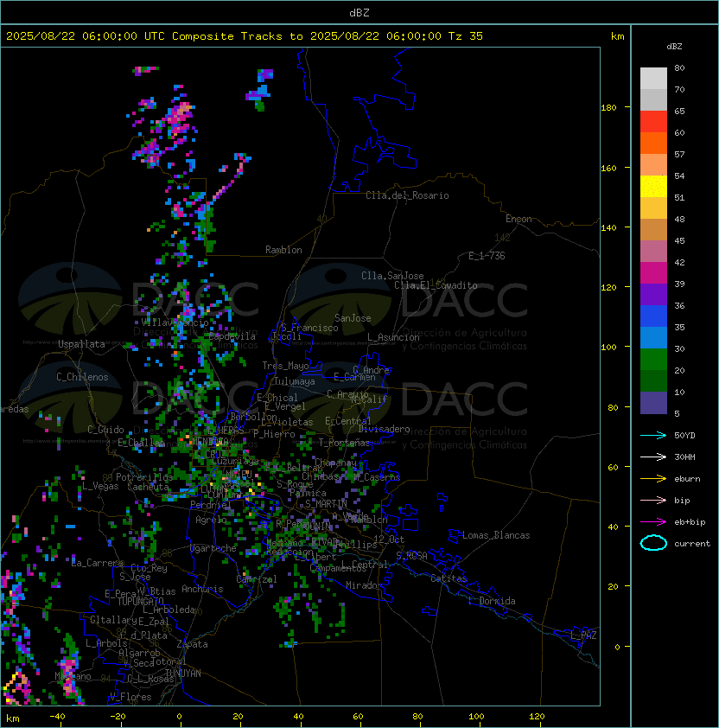Click the 'Lomas_Blancas' map label
Image resolution: width=719 pixels, height=728 pixels.
[496, 535]
